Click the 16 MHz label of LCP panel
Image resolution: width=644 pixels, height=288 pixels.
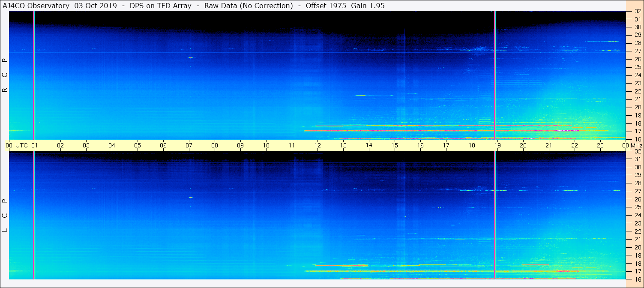638,279
